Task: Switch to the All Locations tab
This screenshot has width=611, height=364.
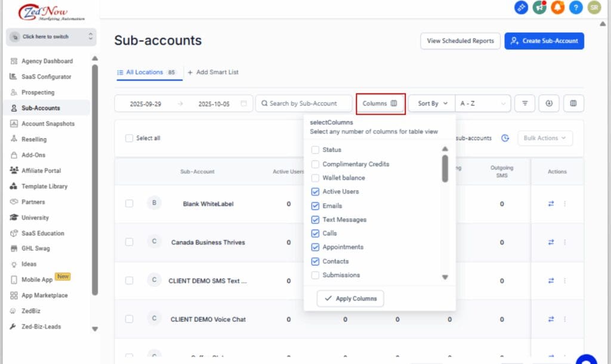Action: (144, 72)
